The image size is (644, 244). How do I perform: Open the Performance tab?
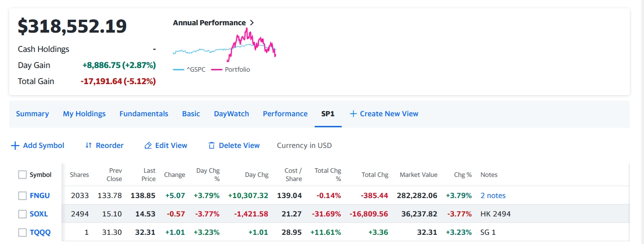(285, 114)
